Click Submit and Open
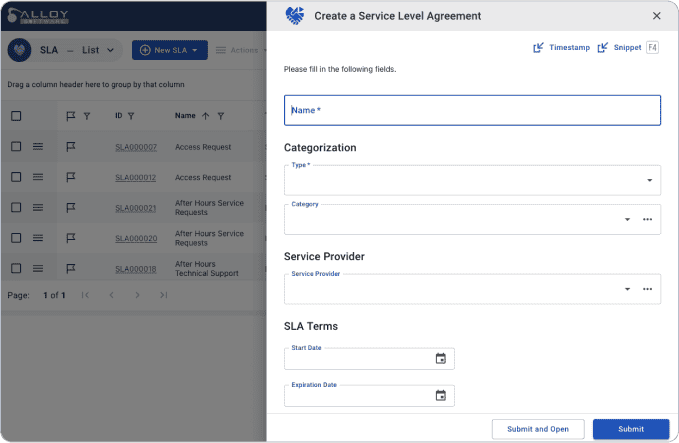This screenshot has width=679, height=443. pyautogui.click(x=538, y=429)
